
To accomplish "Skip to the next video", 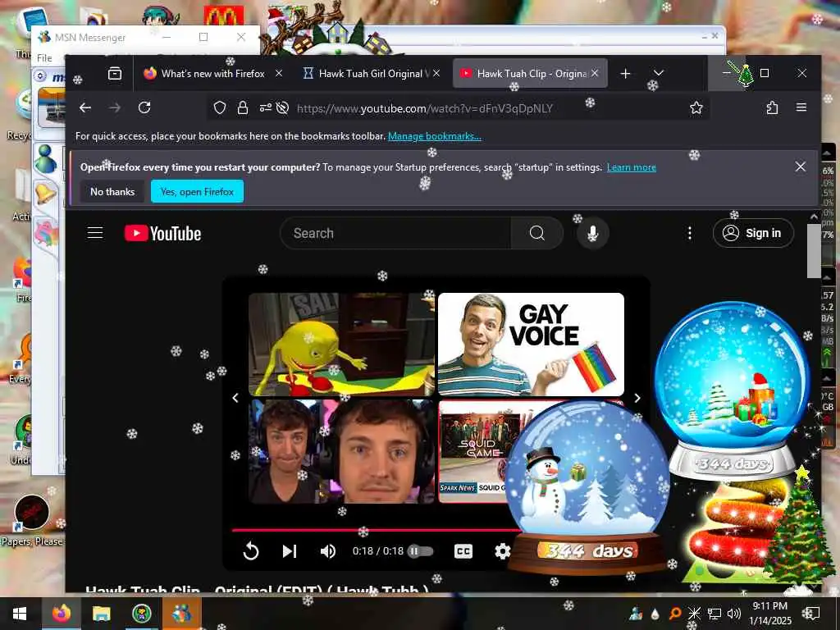I will click(290, 551).
